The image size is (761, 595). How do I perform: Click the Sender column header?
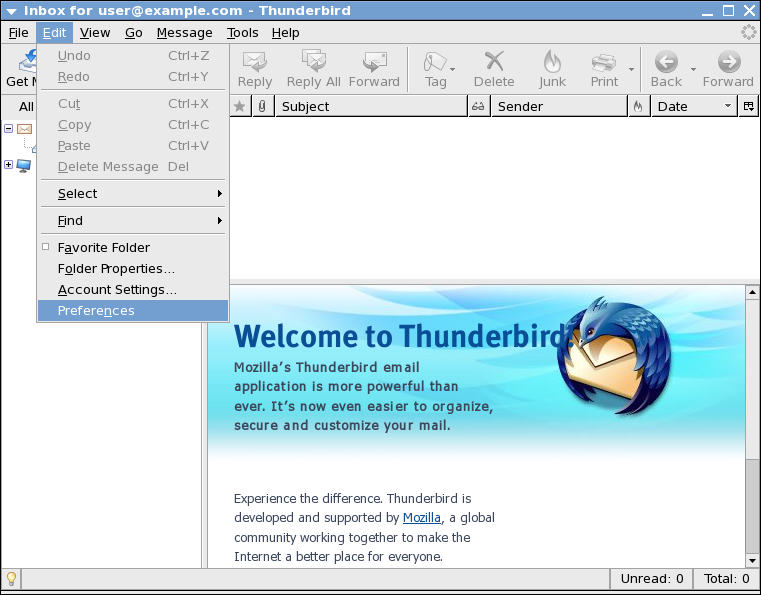point(559,106)
